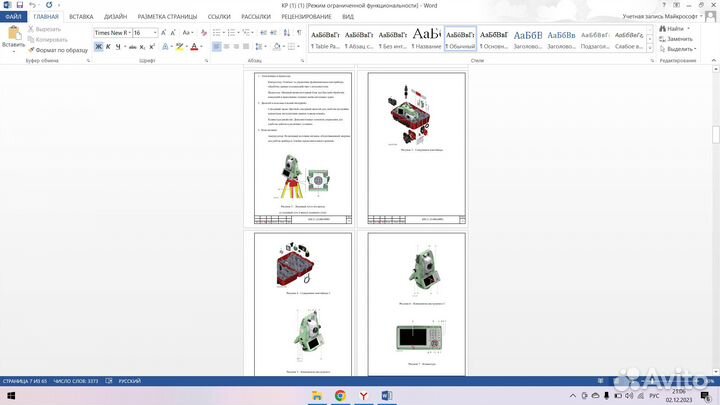Open the font size 16 dropdown
The height and width of the screenshot is (405, 720).
(155, 32)
